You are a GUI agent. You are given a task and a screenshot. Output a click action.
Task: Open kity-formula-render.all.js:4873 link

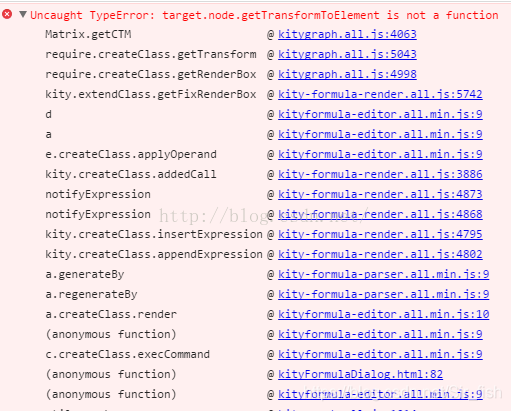pyautogui.click(x=380, y=194)
